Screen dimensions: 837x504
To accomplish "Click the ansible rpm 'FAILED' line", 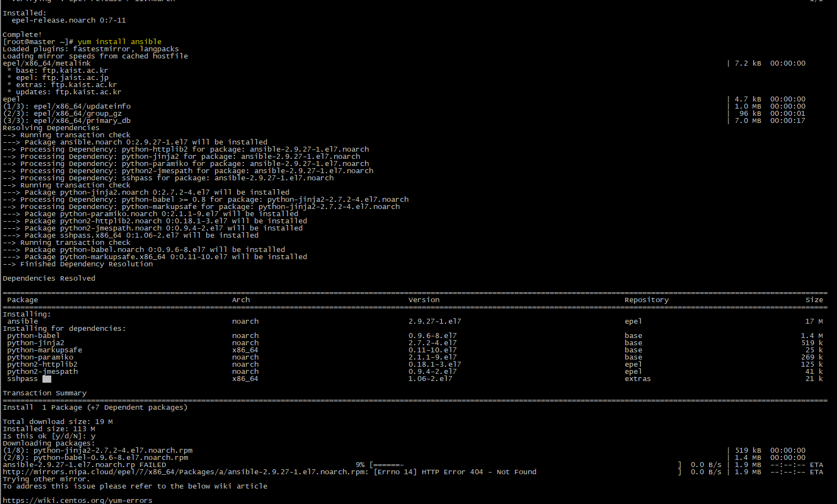I will pyautogui.click(x=84, y=465).
